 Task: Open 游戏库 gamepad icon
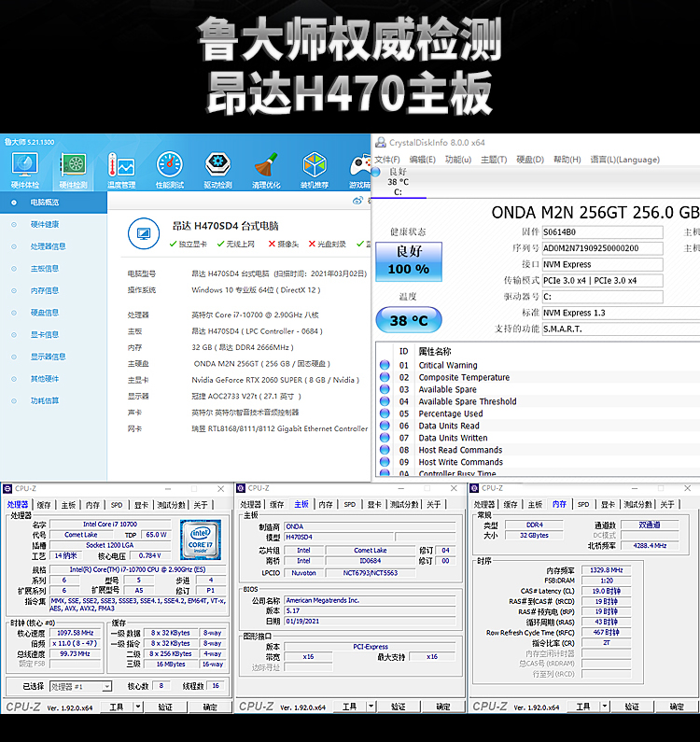point(359,171)
